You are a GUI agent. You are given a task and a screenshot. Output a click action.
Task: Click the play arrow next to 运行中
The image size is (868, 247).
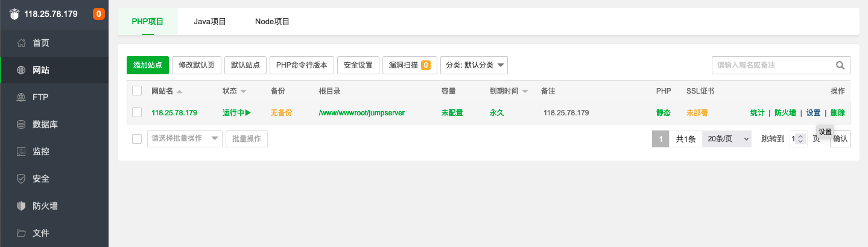[x=248, y=112]
